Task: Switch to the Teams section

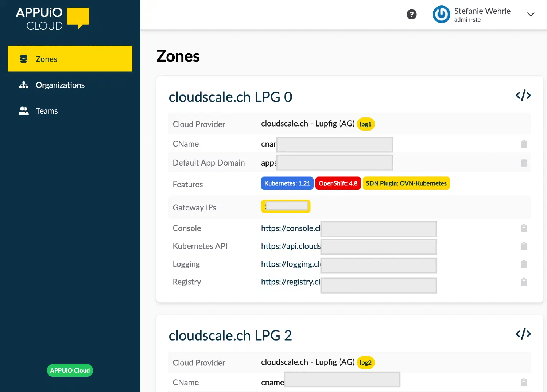Action: pos(47,110)
